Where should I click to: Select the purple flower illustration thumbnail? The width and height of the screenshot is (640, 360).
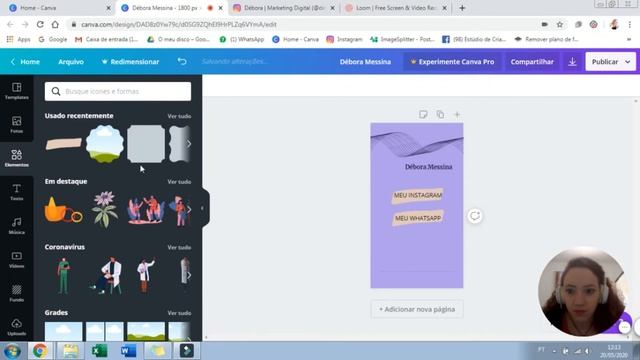click(x=105, y=210)
